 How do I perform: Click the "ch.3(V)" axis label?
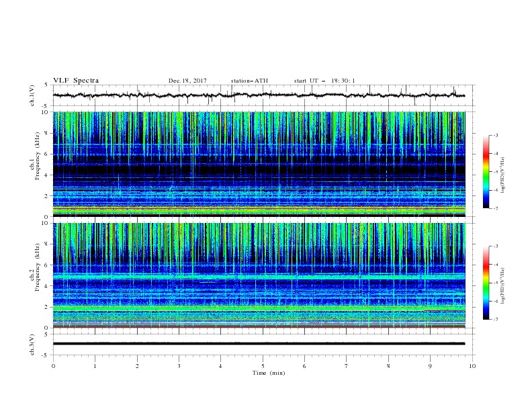32,345
